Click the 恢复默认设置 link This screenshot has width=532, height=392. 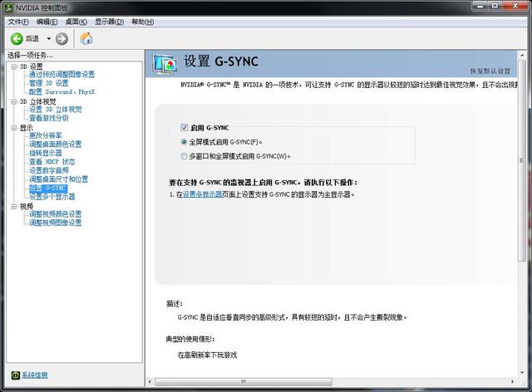click(x=490, y=71)
